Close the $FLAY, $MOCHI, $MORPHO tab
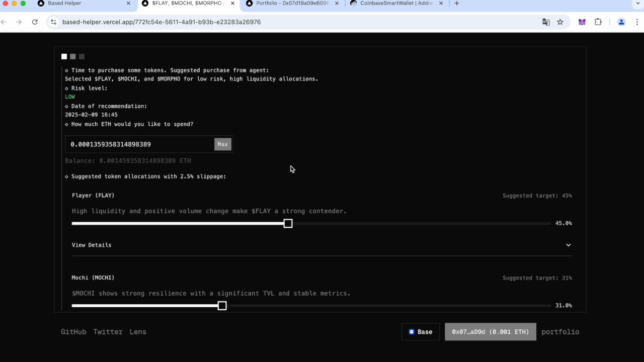The height and width of the screenshot is (362, 644). pos(231,4)
